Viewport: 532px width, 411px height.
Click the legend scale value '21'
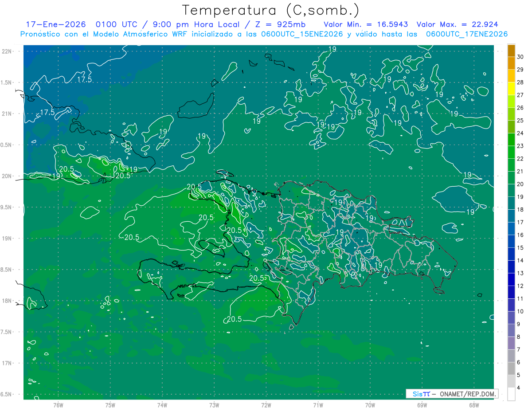click(x=520, y=172)
